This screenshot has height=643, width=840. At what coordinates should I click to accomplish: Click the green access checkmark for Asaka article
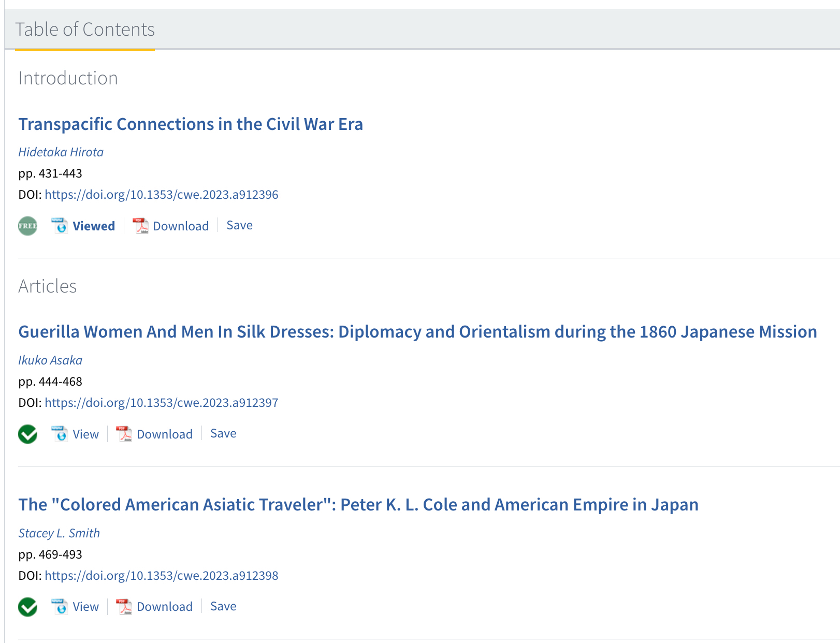click(28, 434)
